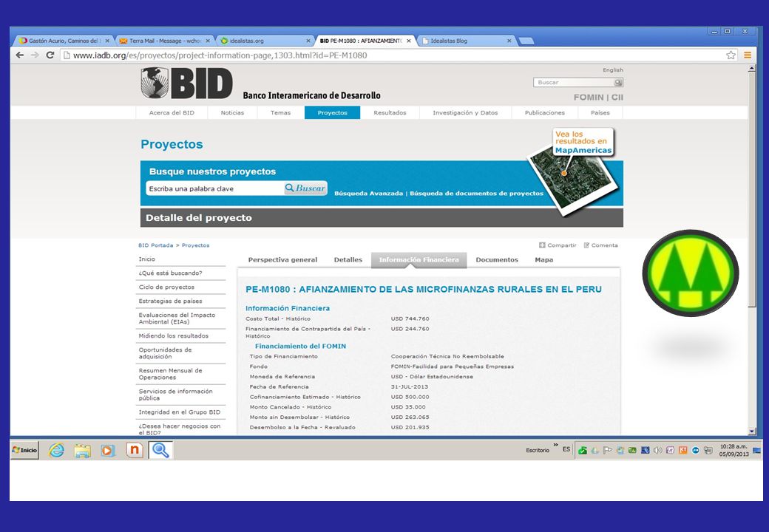Image resolution: width=769 pixels, height=532 pixels.
Task: Switch to the Idealistas Blog tab
Action: tap(467, 41)
